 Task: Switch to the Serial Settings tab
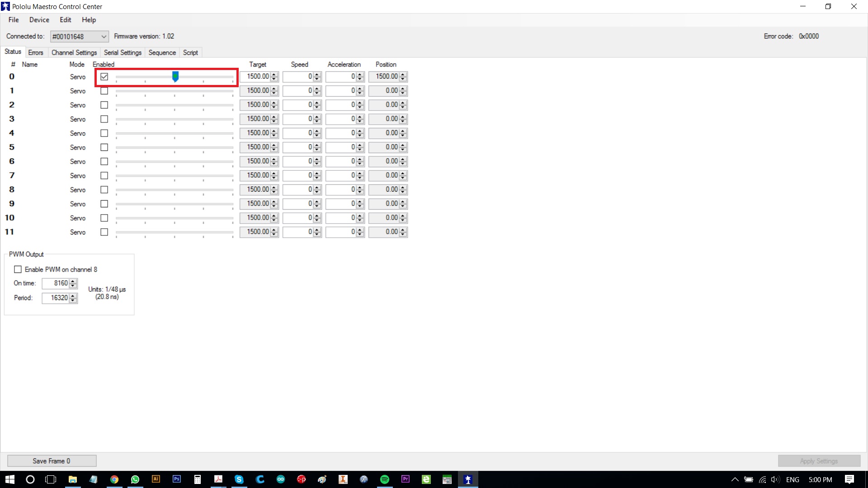point(123,52)
